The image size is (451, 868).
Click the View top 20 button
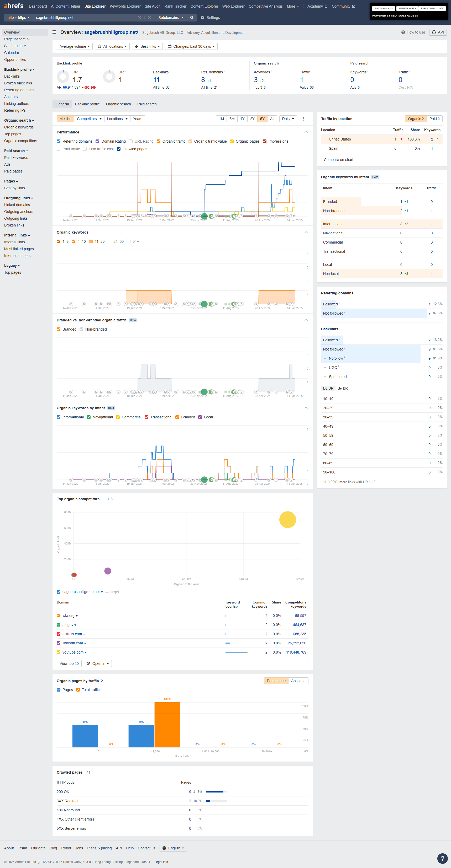coord(69,664)
